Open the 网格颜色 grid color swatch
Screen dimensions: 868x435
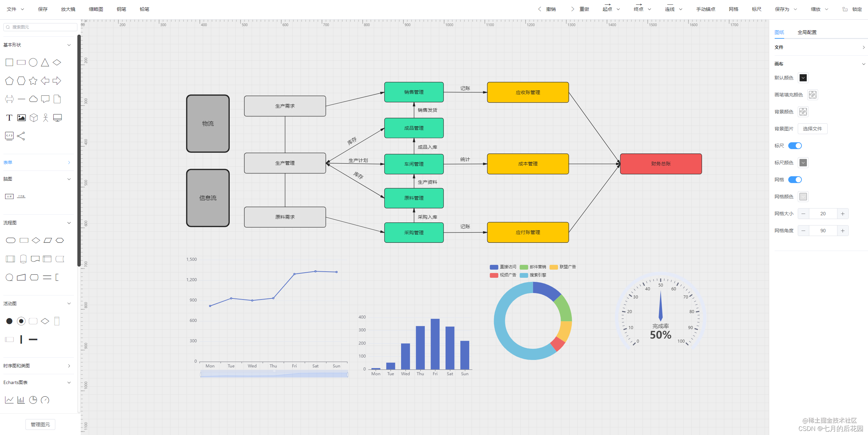pyautogui.click(x=803, y=196)
